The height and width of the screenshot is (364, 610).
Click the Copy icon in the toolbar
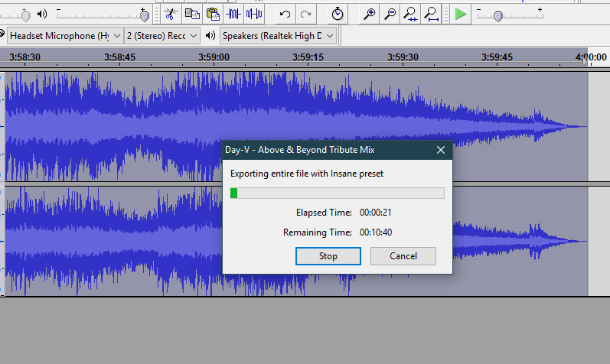[x=192, y=15]
